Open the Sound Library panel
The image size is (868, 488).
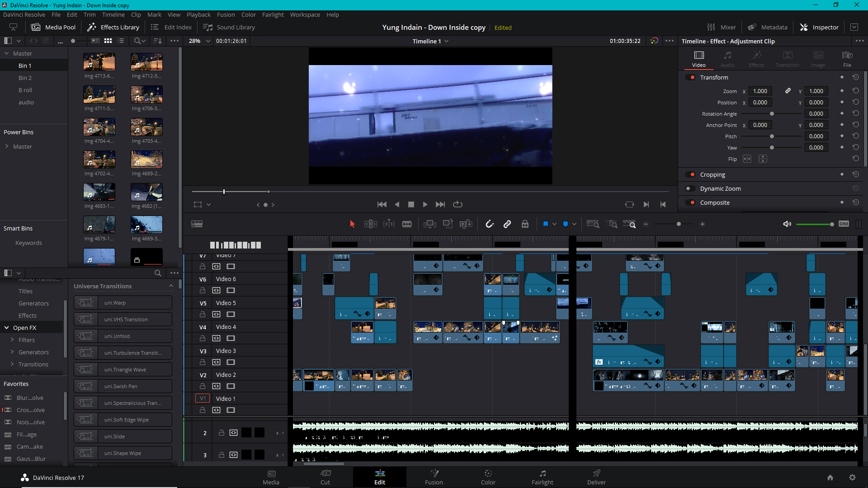point(229,27)
